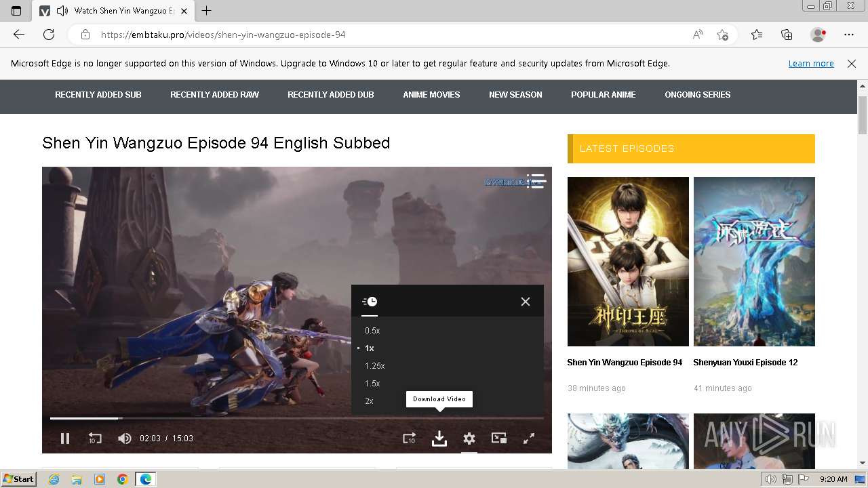868x488 pixels.
Task: Close the playback speed panel
Action: [526, 302]
